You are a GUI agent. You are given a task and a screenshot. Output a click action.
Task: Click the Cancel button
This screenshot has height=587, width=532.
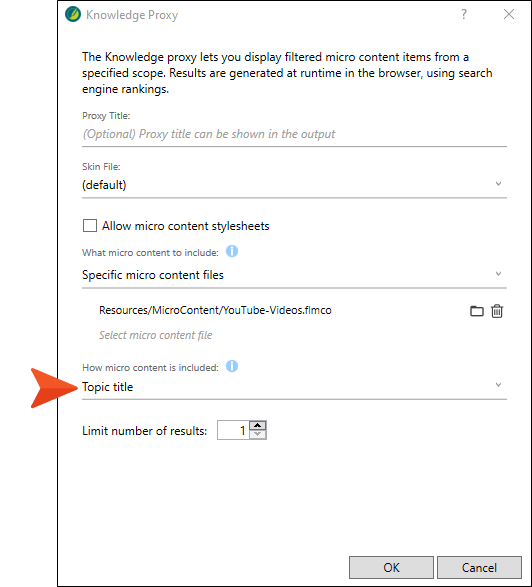point(479,568)
